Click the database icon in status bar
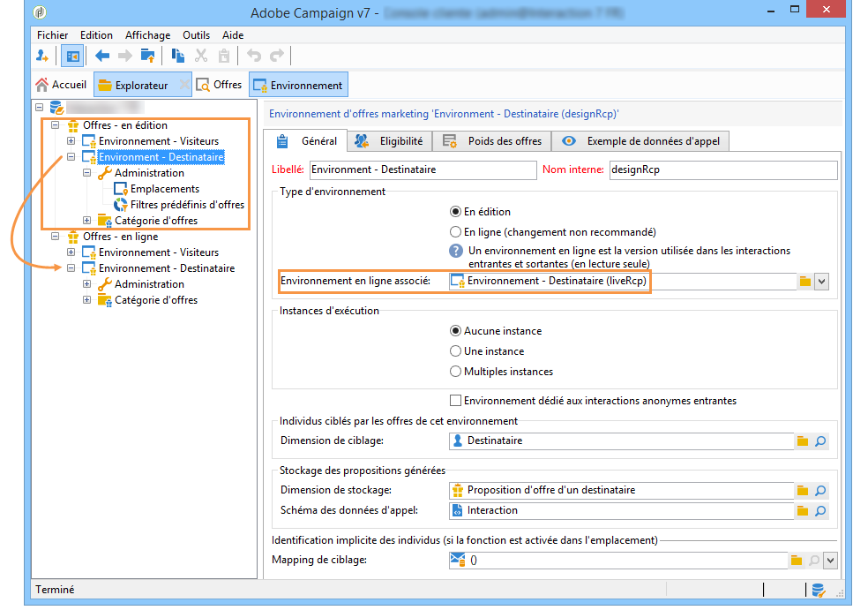Screen dimensions: 868x610 pyautogui.click(x=819, y=590)
